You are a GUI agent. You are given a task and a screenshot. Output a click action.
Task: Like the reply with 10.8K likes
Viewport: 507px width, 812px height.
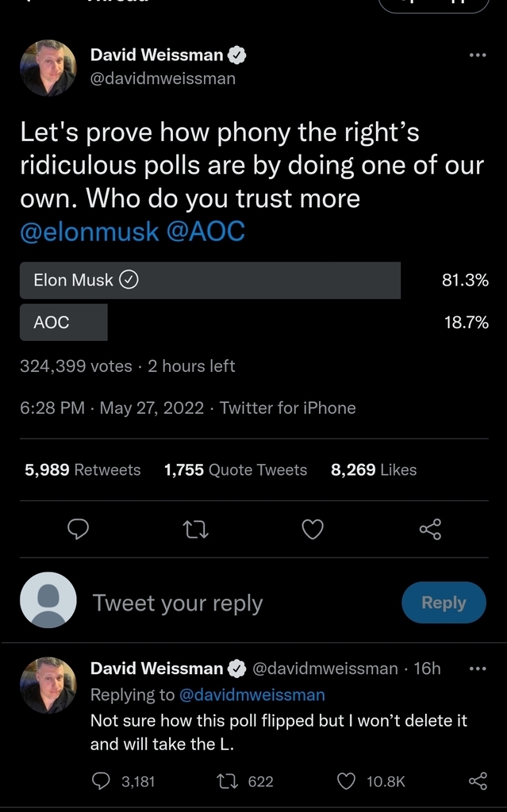[347, 781]
